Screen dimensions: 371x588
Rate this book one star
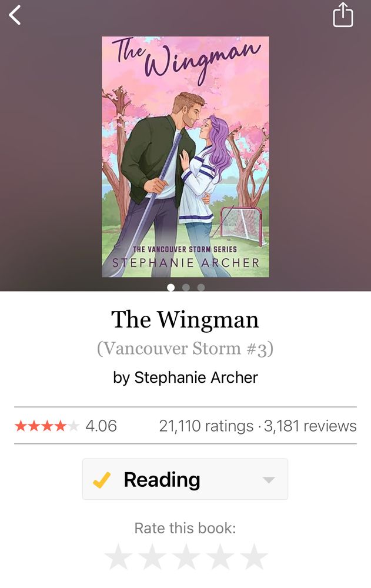point(118,556)
